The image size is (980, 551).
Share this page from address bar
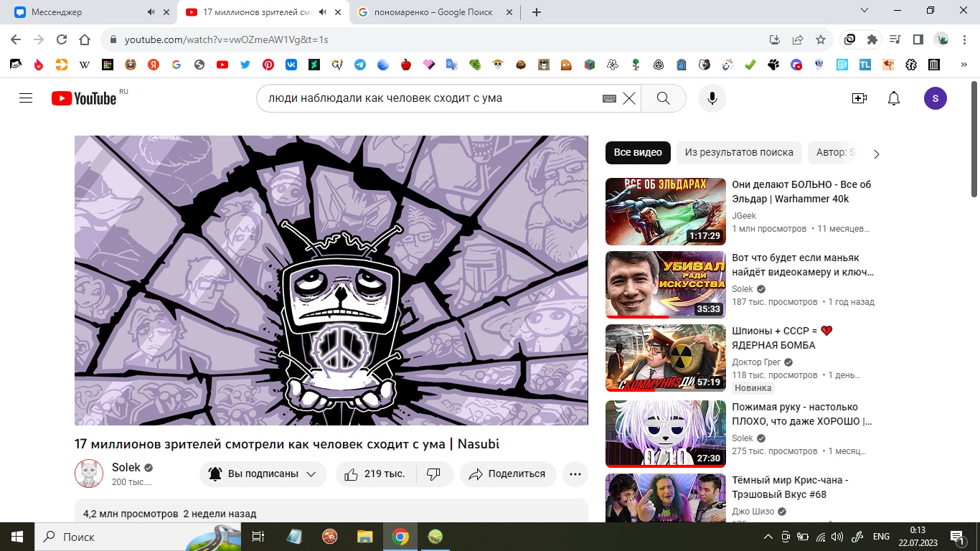coord(798,39)
